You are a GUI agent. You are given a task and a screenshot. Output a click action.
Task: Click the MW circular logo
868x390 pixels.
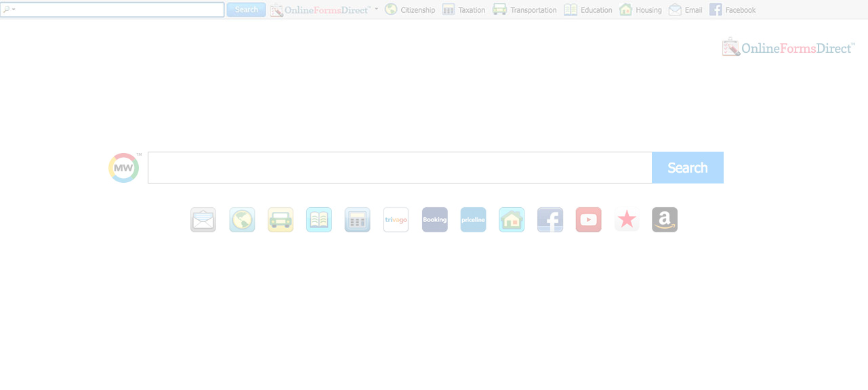(124, 167)
